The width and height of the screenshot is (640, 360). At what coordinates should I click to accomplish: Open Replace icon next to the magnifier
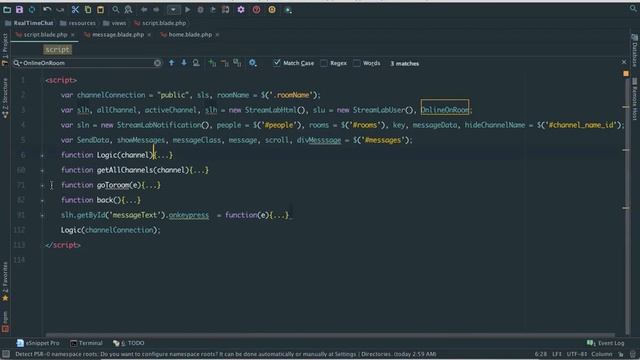128,9
